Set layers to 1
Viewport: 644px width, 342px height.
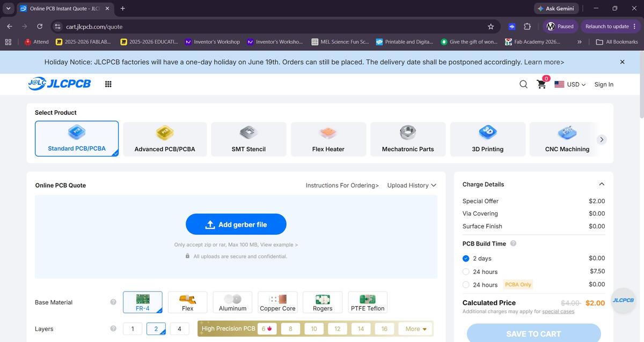133,329
